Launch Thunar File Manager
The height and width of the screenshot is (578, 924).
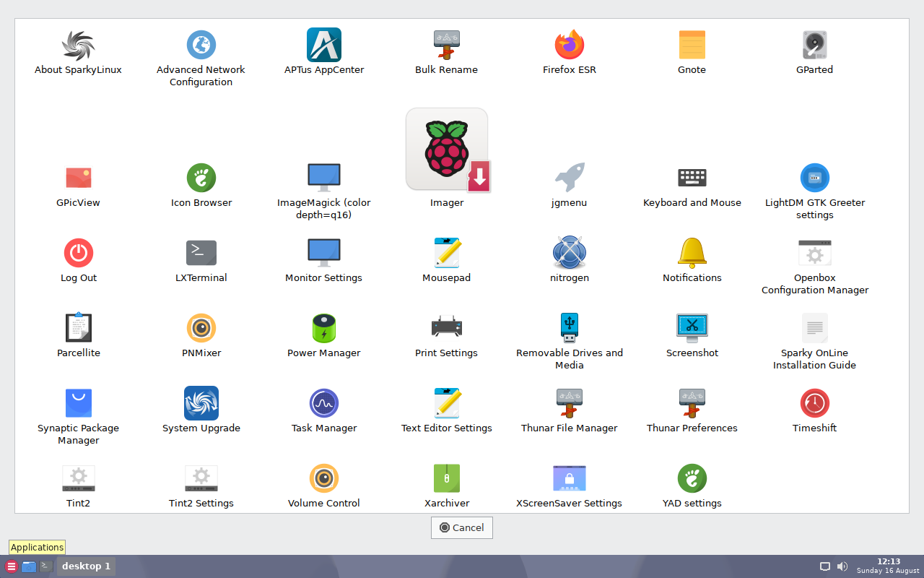coord(570,403)
